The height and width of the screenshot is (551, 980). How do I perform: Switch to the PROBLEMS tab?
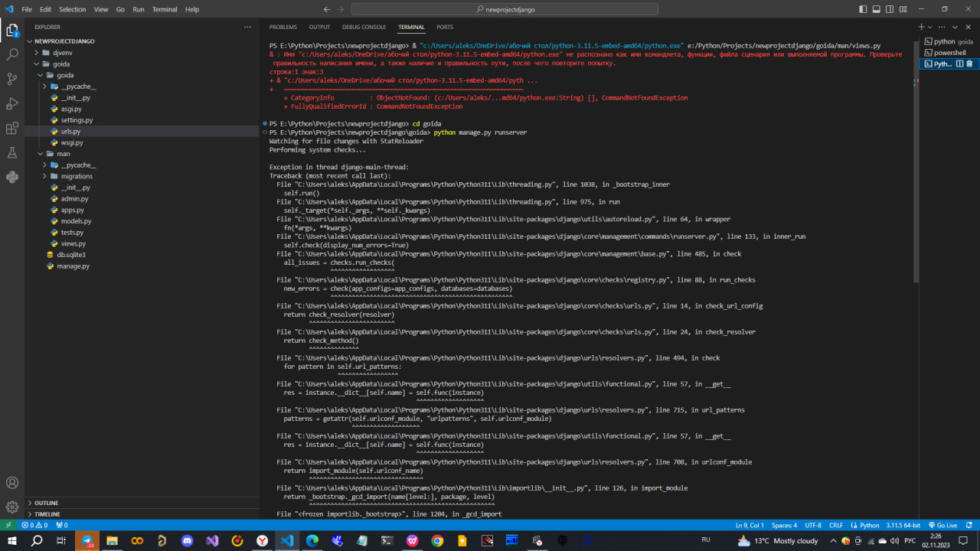(283, 27)
